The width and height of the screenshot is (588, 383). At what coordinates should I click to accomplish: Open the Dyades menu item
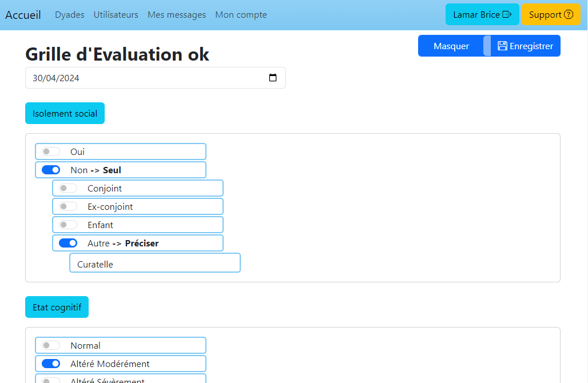point(69,15)
